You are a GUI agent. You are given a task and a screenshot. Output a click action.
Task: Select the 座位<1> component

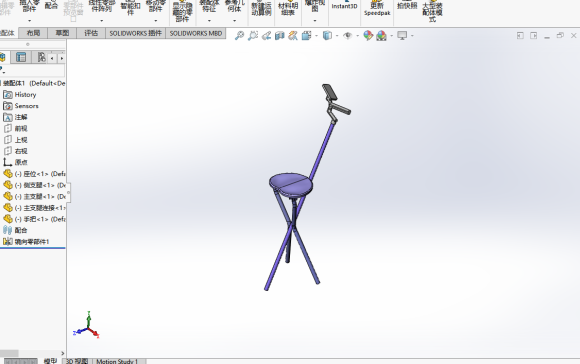point(34,174)
